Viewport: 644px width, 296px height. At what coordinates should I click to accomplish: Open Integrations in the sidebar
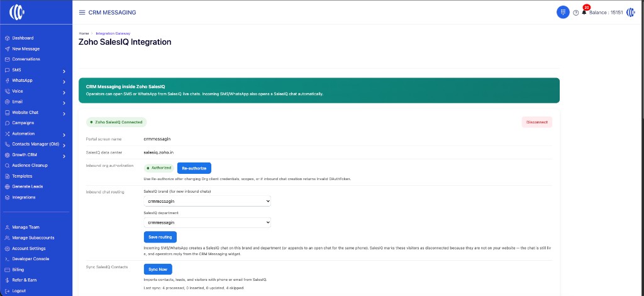pos(24,197)
